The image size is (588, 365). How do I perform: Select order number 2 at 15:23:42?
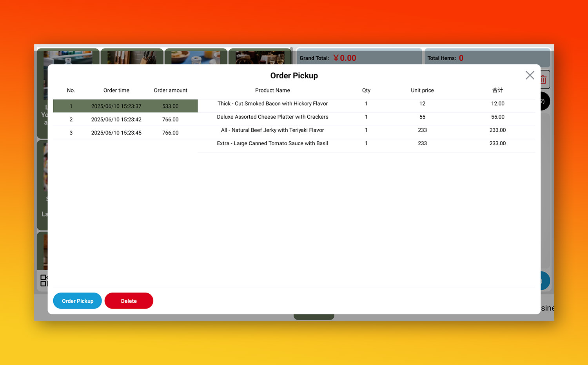pyautogui.click(x=125, y=119)
